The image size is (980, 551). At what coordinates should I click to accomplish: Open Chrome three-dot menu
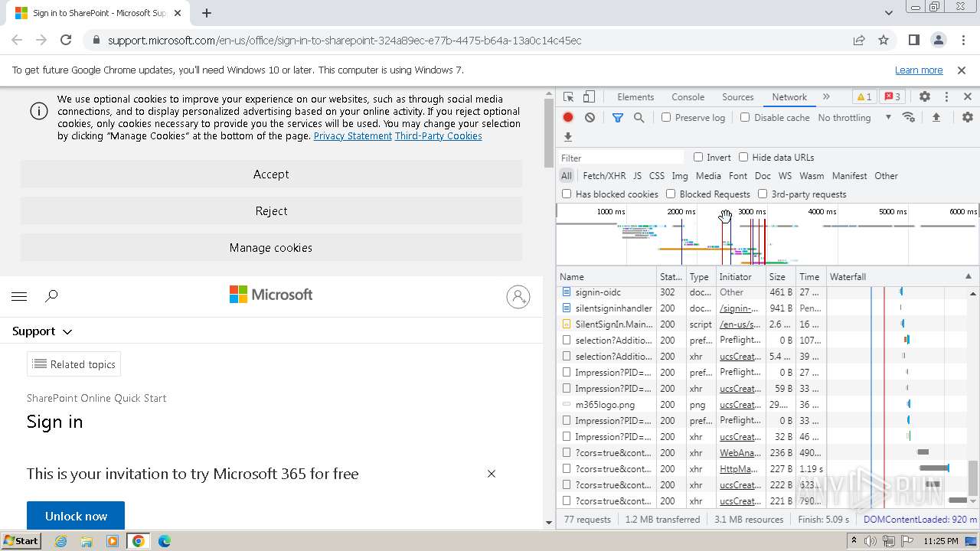(x=963, y=40)
